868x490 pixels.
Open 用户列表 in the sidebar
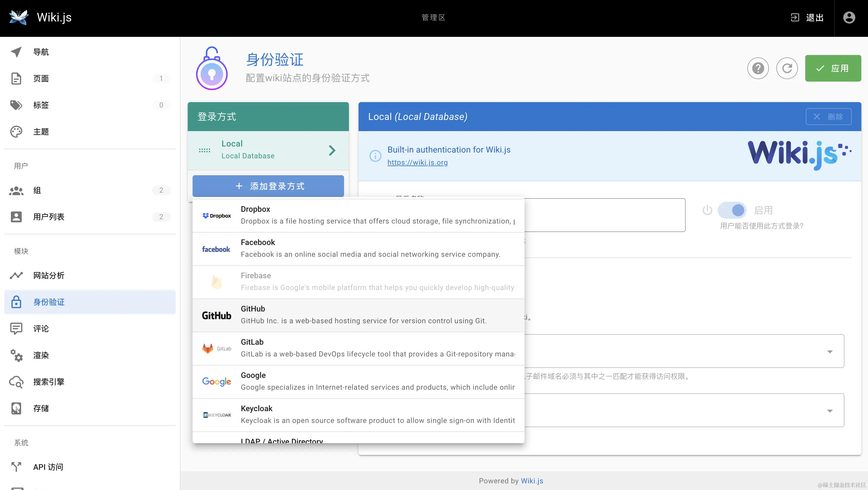pos(49,217)
